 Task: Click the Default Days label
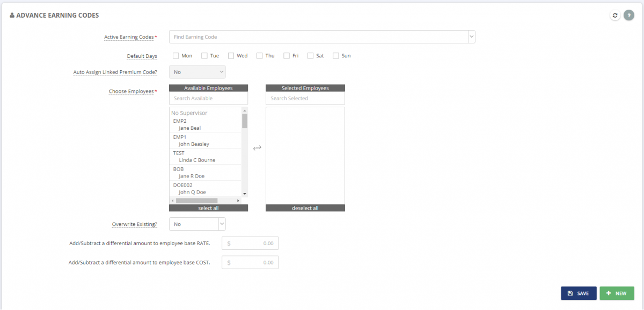(x=142, y=56)
